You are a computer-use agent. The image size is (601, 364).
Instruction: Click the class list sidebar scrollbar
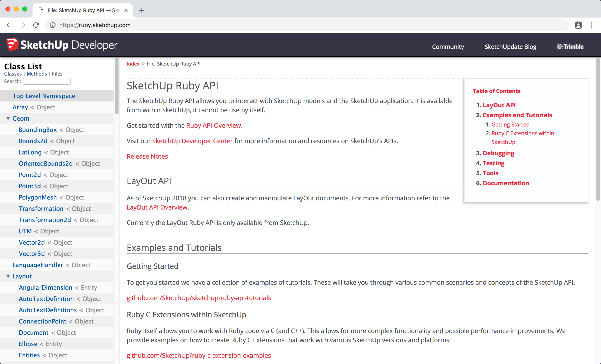[x=117, y=86]
